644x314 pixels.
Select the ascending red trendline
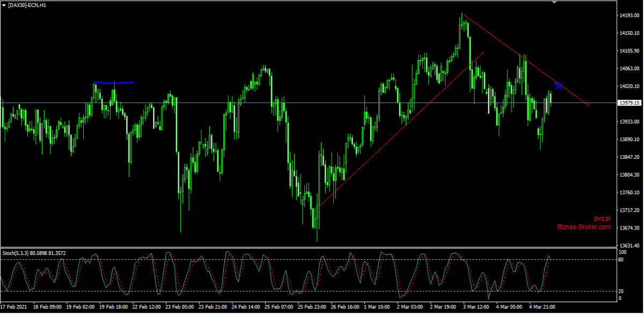tap(401, 129)
